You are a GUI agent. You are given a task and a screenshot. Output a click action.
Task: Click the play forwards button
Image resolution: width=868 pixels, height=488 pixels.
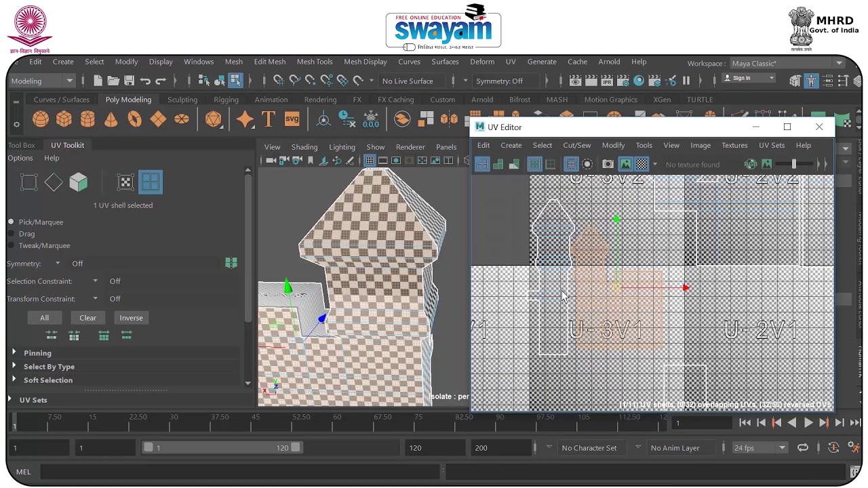(x=808, y=423)
